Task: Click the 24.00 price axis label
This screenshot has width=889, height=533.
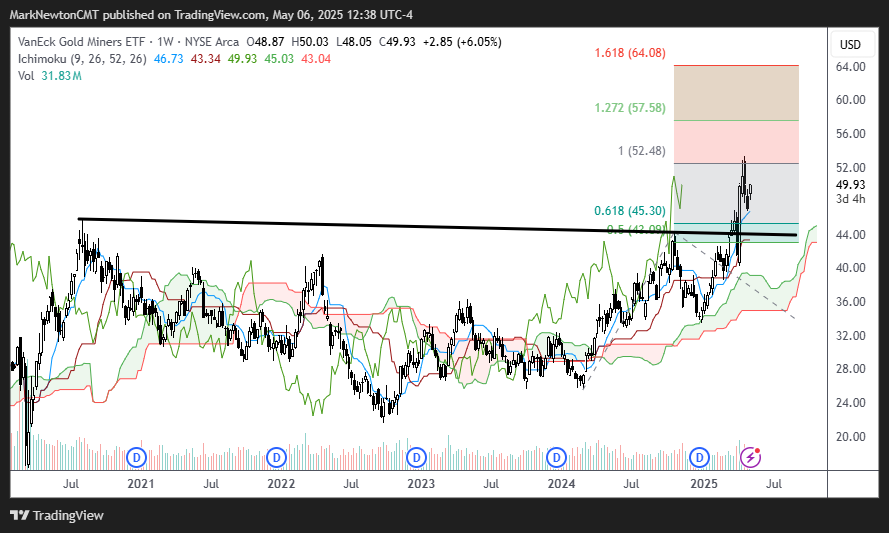Action: (850, 403)
